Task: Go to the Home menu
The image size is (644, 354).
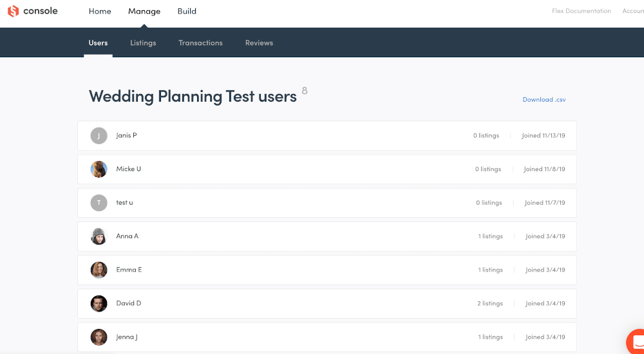Action: [x=100, y=11]
